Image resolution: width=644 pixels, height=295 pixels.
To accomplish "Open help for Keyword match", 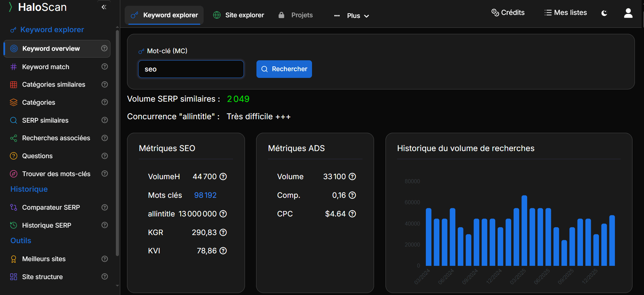I will (105, 66).
